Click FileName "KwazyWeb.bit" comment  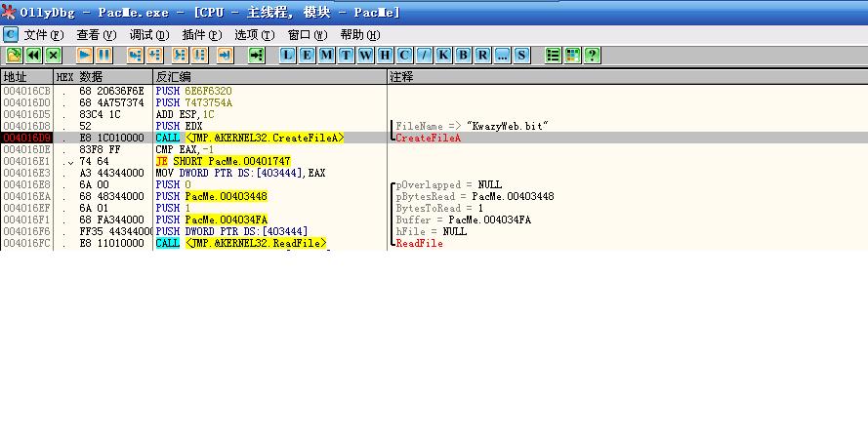pyautogui.click(x=473, y=126)
